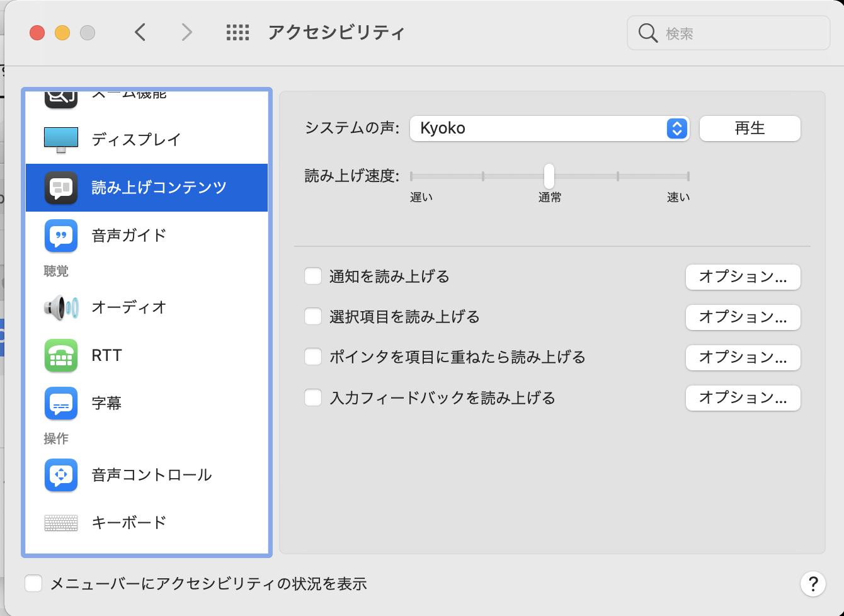
Task: Open オプション for 入力フィードバックを読み上げる
Action: 743,398
